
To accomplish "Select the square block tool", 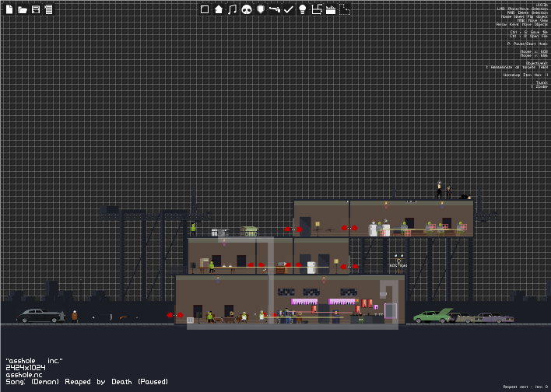I will [205, 9].
